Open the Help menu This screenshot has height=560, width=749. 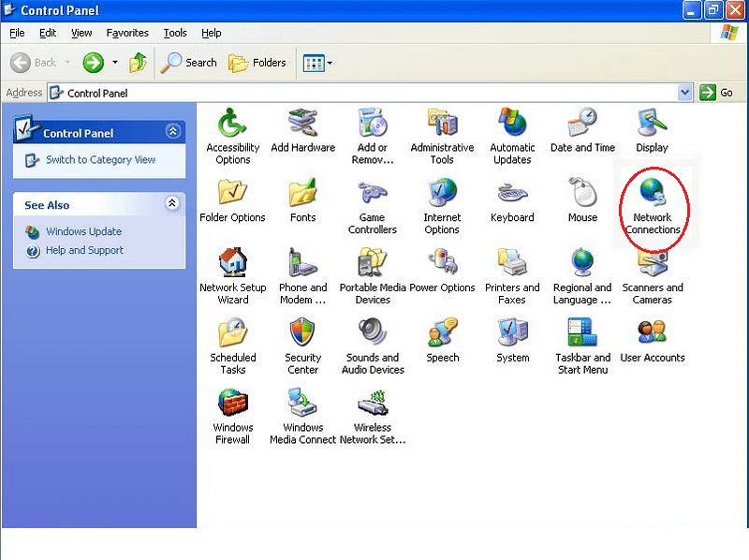211,33
